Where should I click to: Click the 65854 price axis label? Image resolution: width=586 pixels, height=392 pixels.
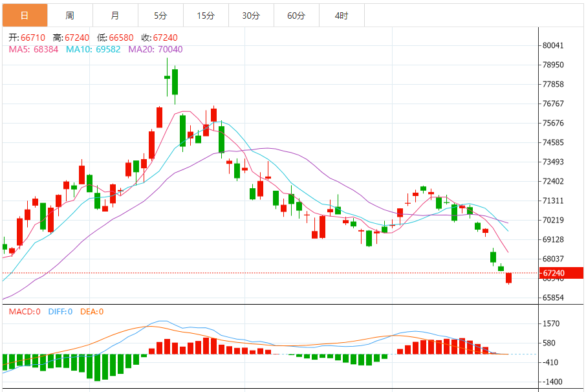pos(553,298)
